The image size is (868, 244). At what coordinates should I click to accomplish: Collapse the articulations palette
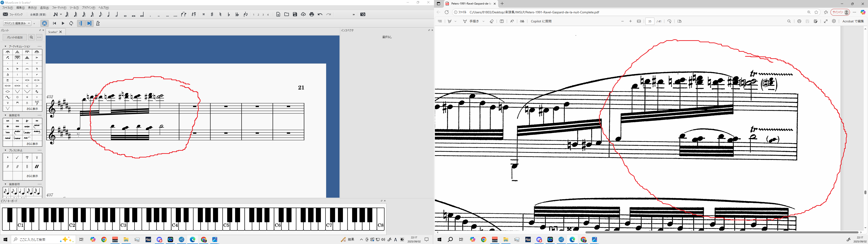[5, 46]
